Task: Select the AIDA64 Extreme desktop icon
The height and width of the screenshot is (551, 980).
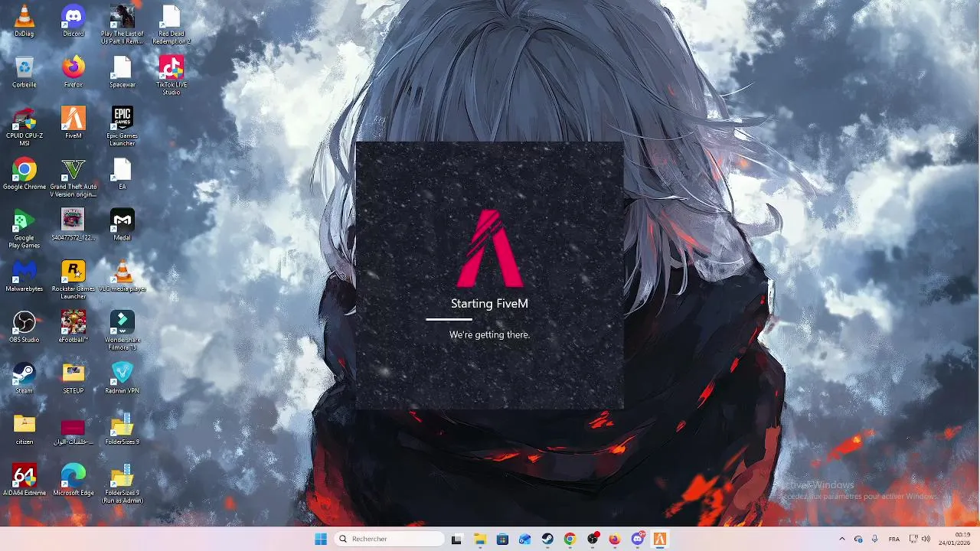Action: tap(24, 480)
